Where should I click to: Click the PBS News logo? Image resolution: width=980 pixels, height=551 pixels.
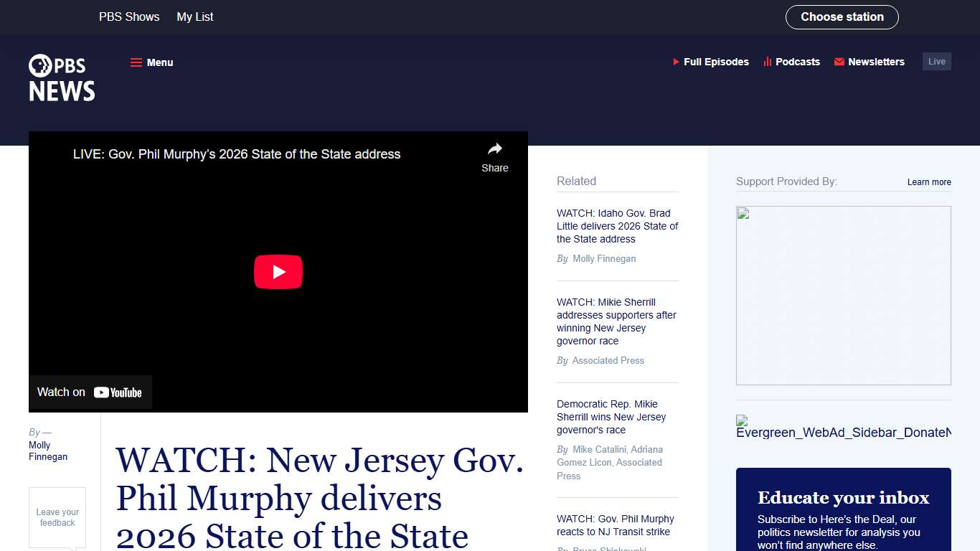pos(62,77)
